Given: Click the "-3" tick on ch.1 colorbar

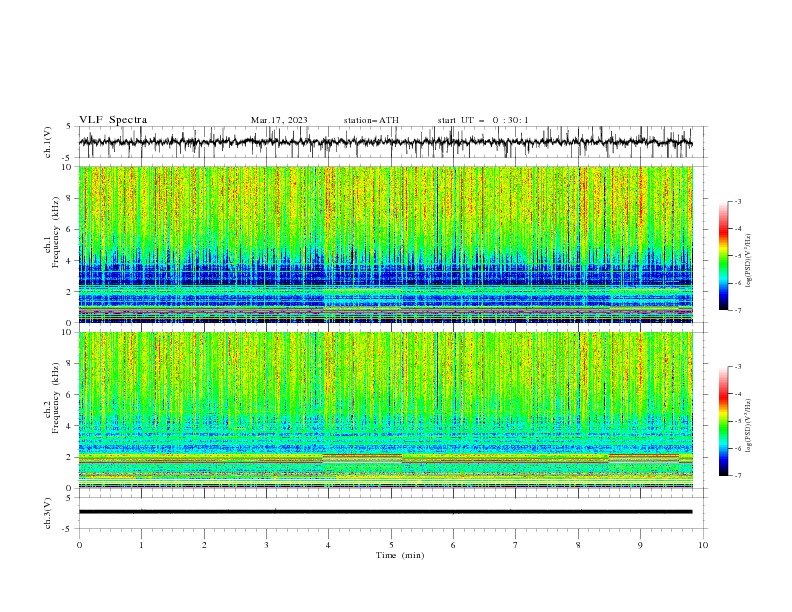Looking at the screenshot, I should [737, 201].
